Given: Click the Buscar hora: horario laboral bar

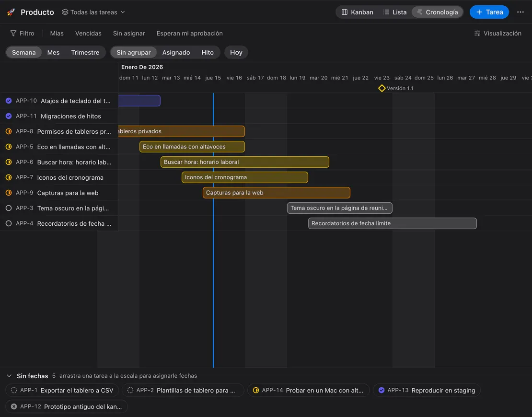Looking at the screenshot, I should 244,162.
